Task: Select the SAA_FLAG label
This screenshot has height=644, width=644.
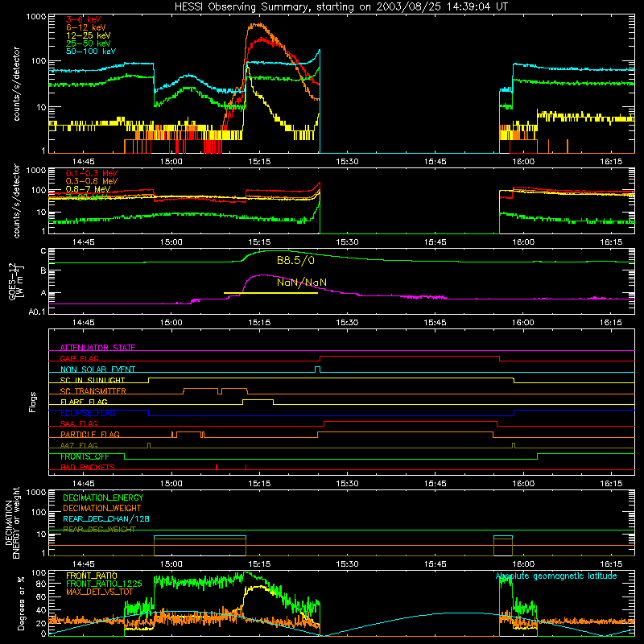Action: (79, 423)
